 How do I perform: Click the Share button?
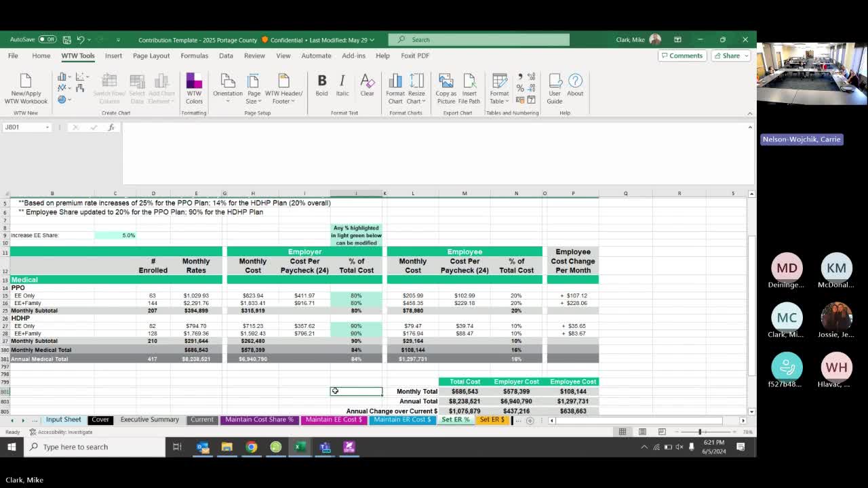[727, 56]
